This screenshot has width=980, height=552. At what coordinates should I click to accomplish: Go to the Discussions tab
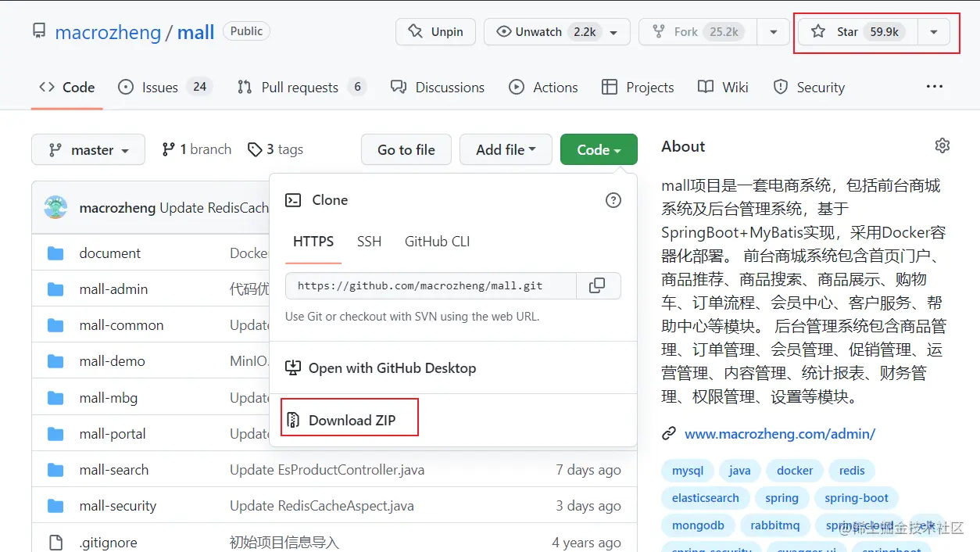(x=438, y=87)
